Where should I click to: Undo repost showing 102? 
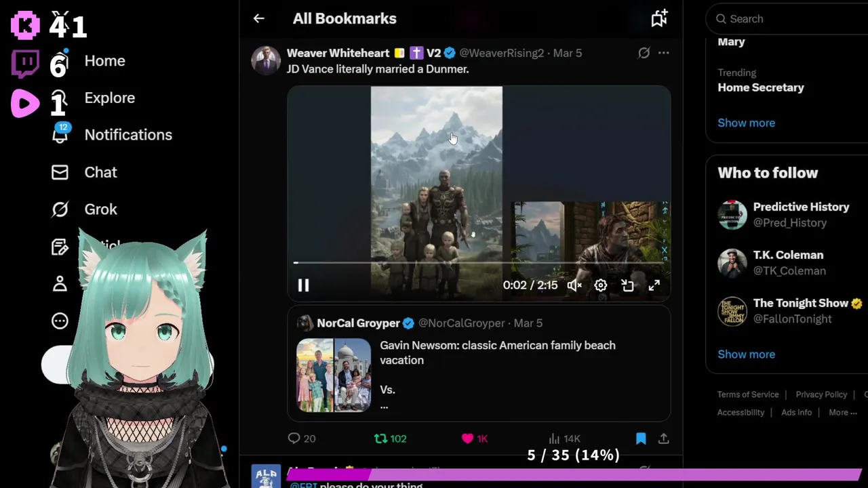pyautogui.click(x=390, y=439)
